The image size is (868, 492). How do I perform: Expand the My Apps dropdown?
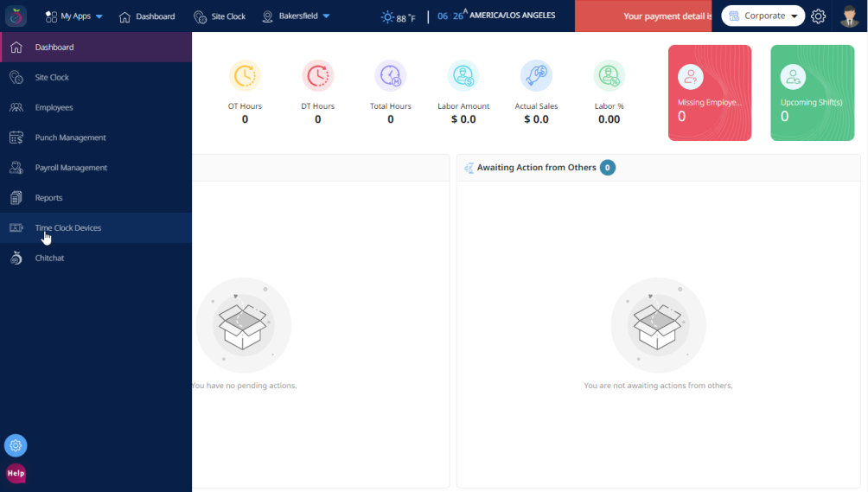74,16
